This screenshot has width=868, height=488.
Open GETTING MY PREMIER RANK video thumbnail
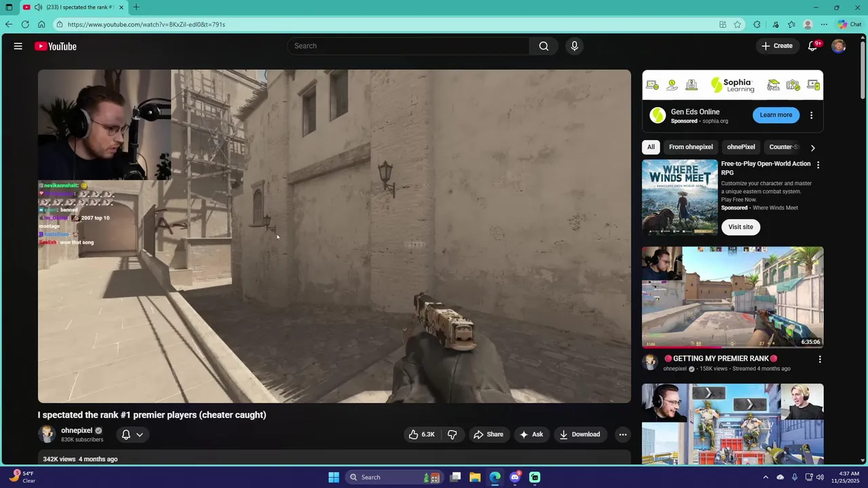click(733, 297)
